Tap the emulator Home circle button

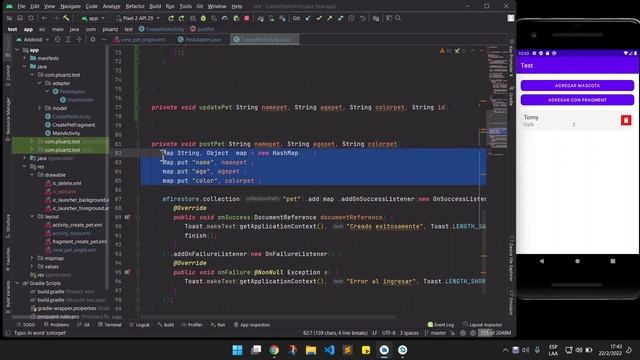point(577,261)
